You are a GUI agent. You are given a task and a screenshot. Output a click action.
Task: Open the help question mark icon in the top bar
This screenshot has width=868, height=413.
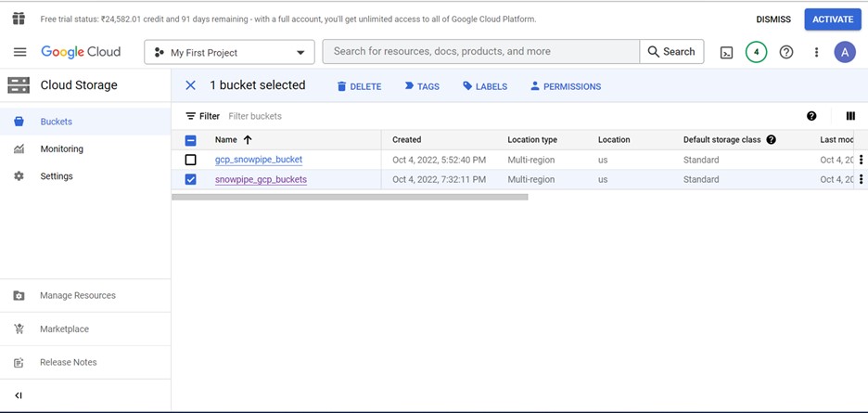pyautogui.click(x=786, y=52)
